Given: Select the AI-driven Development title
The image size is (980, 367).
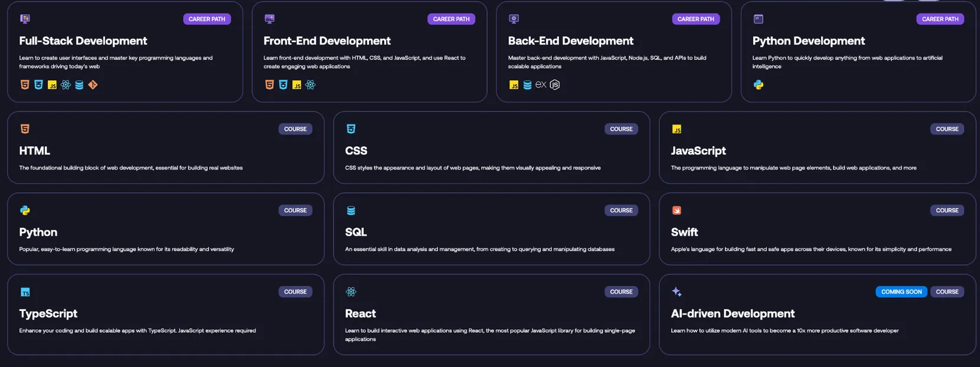Looking at the screenshot, I should coord(733,314).
